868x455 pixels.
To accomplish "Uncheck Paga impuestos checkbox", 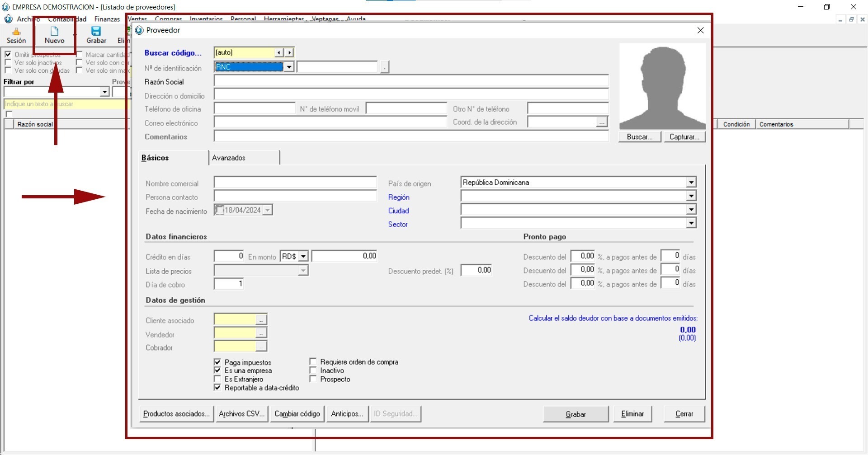I will 218,362.
